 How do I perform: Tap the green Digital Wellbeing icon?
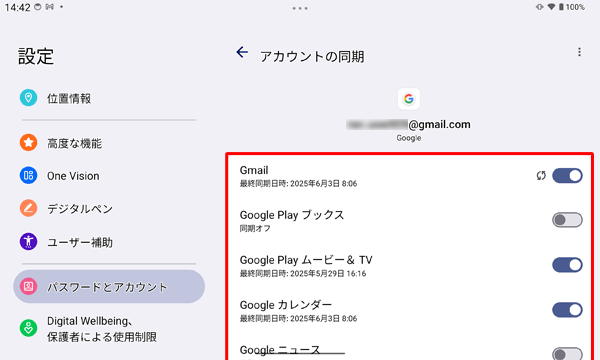point(28,328)
